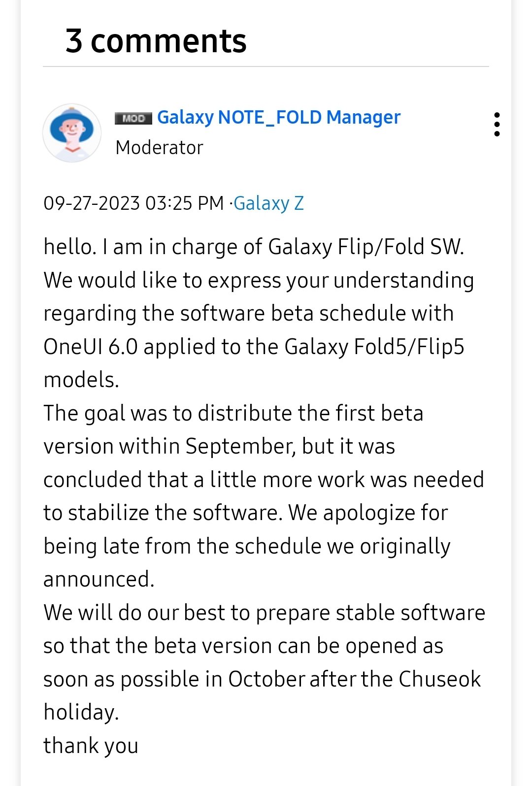Click the "We apologize for" sentence
This screenshot has height=786, width=532.
tap(368, 513)
